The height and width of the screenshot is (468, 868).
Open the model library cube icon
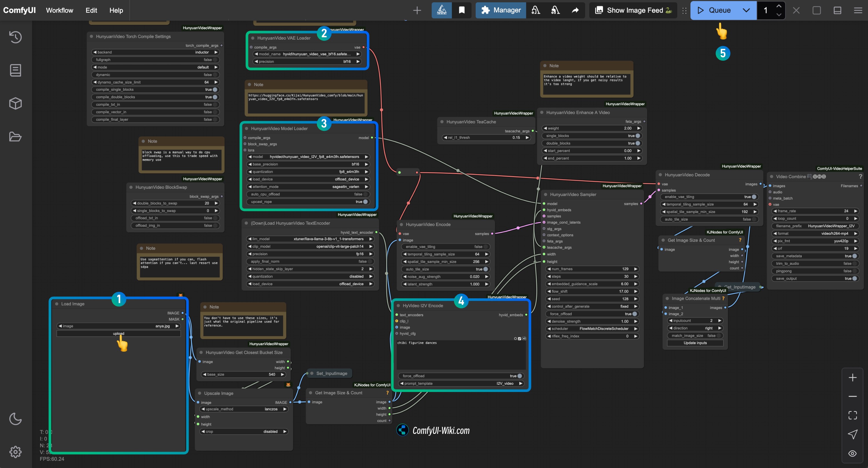coord(16,103)
